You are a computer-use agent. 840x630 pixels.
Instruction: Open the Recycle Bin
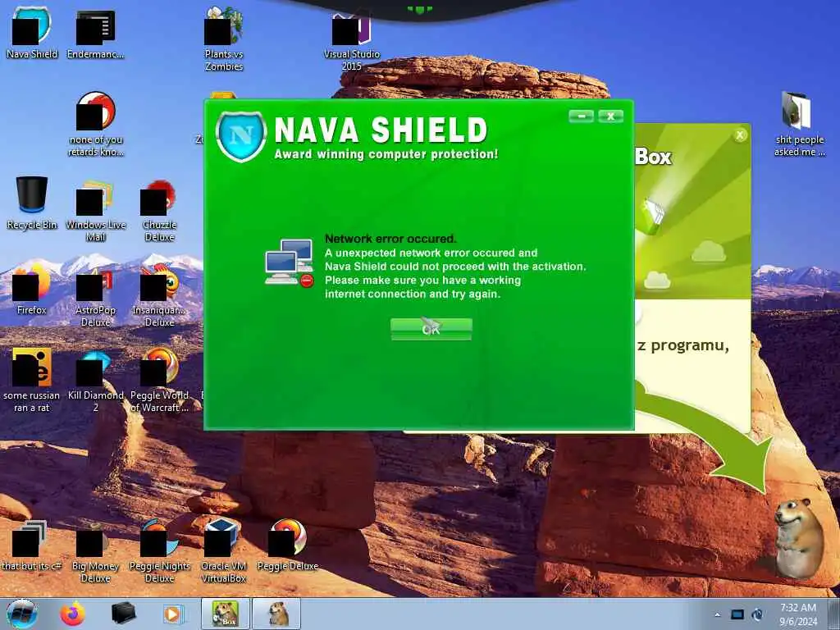(32, 203)
